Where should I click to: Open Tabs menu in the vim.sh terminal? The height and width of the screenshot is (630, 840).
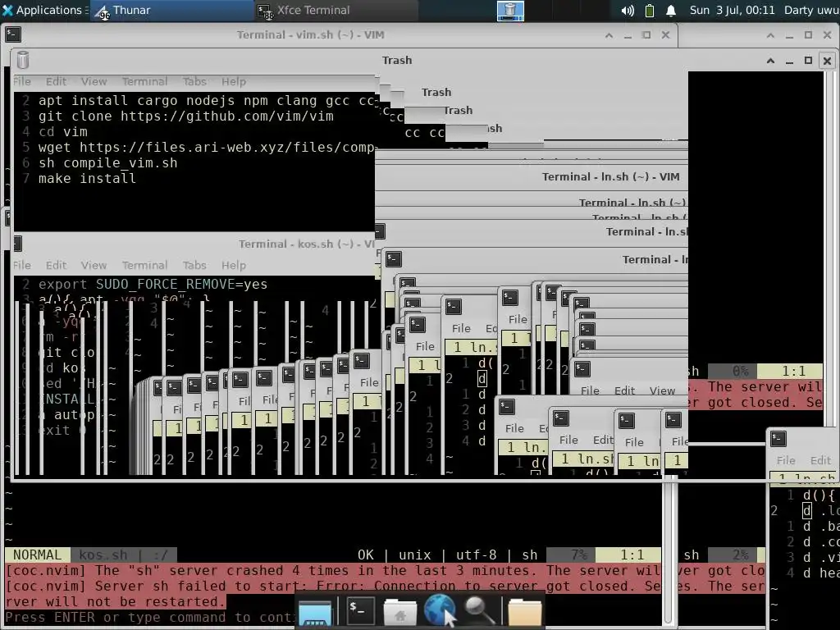[194, 81]
